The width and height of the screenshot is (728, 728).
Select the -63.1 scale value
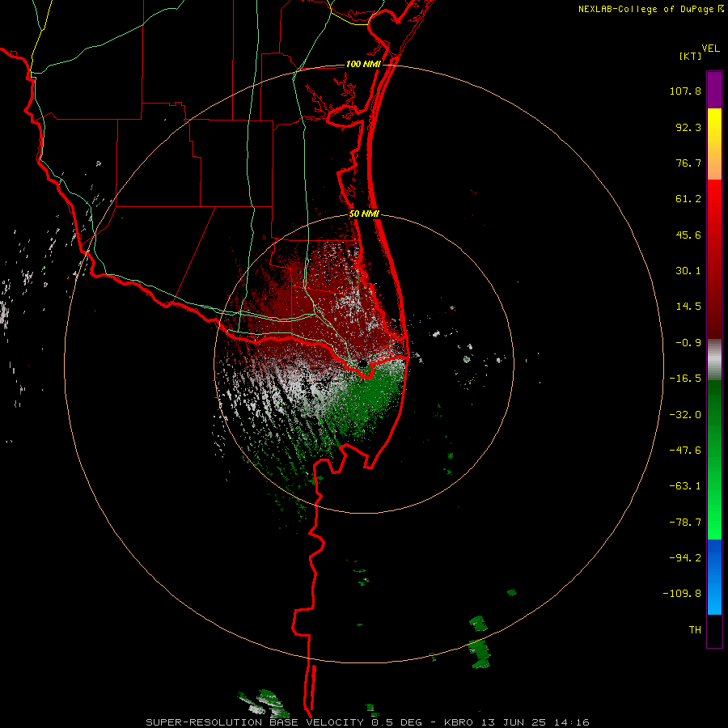(x=685, y=486)
